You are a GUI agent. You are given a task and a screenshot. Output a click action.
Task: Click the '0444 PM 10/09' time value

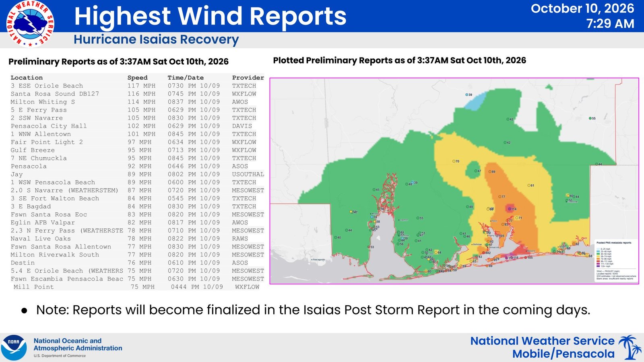197,287
